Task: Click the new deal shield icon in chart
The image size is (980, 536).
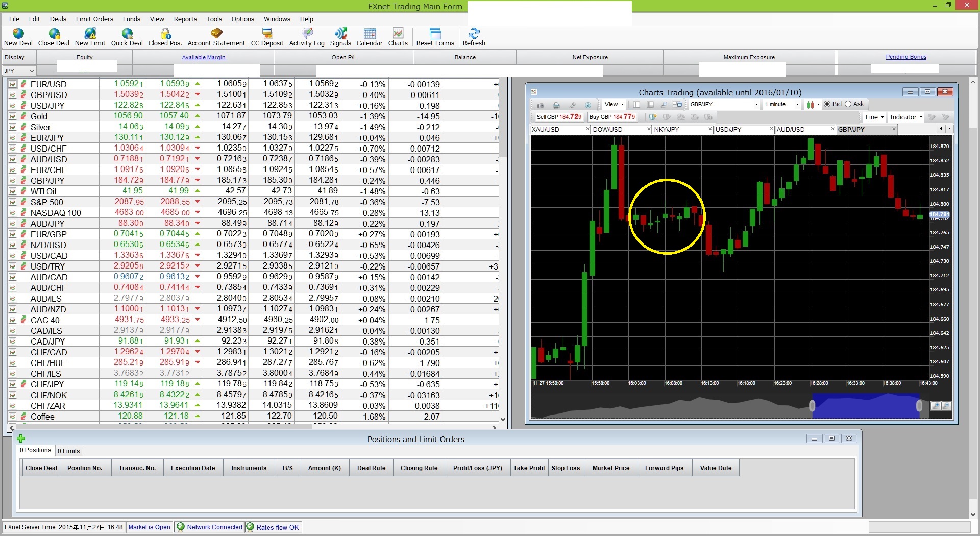Action: pos(653,117)
